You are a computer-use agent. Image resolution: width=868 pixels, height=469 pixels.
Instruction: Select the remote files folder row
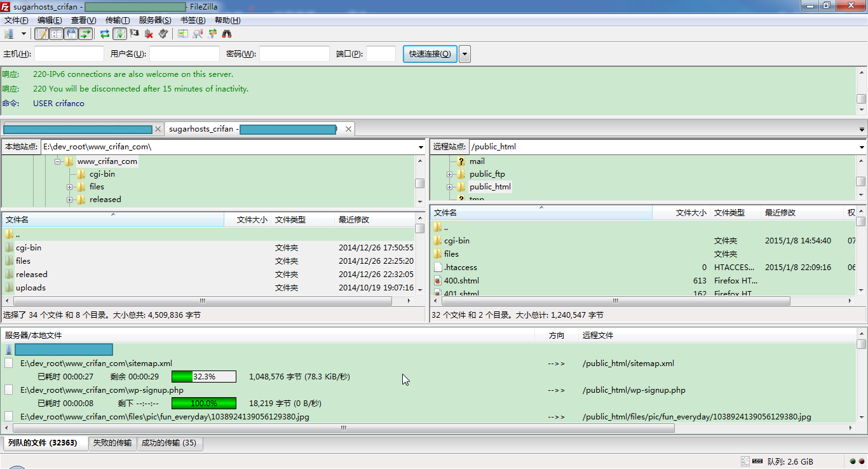642,254
